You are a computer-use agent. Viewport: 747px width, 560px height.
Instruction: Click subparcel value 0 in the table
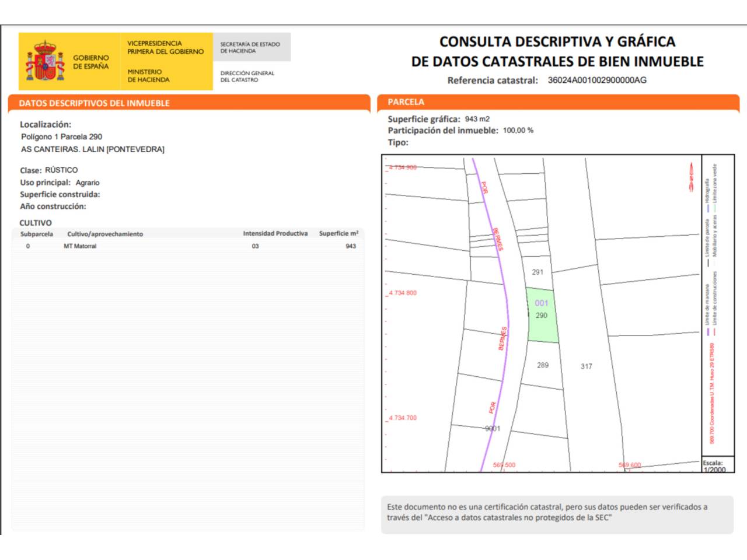point(27,246)
